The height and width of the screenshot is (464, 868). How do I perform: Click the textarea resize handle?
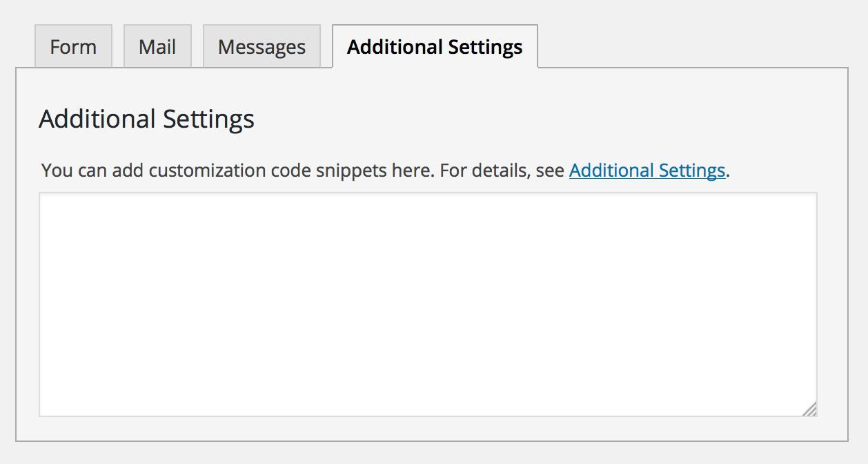coord(810,409)
